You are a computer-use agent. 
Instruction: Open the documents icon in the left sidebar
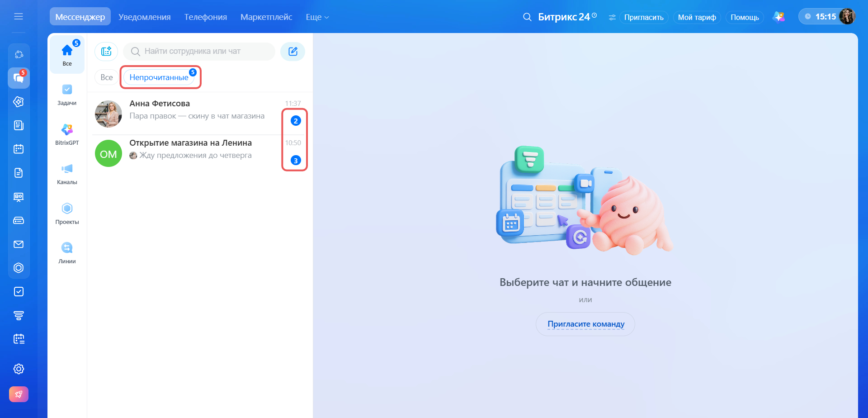coord(19,173)
